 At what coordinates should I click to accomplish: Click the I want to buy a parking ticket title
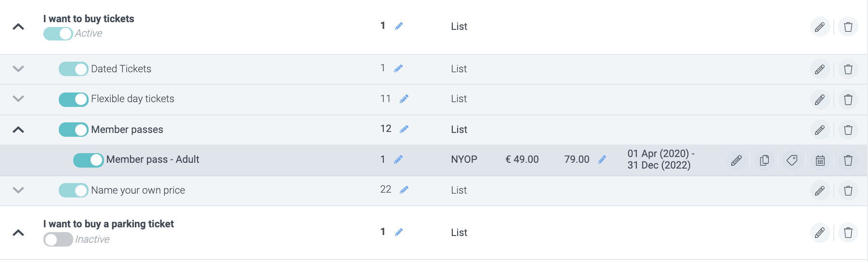pyautogui.click(x=108, y=224)
